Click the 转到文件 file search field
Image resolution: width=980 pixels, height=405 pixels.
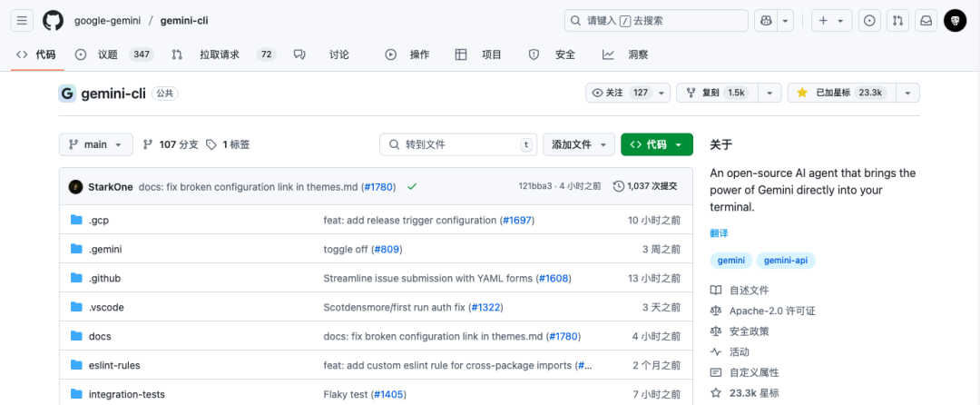point(458,144)
